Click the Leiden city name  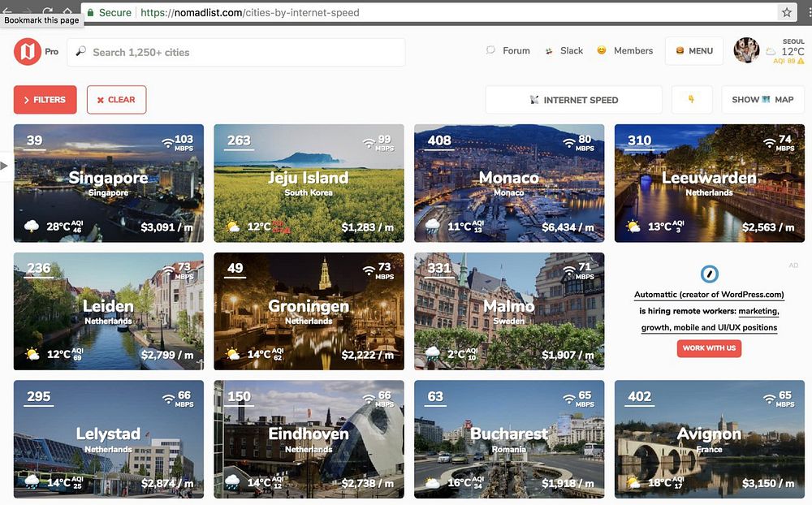tap(108, 306)
